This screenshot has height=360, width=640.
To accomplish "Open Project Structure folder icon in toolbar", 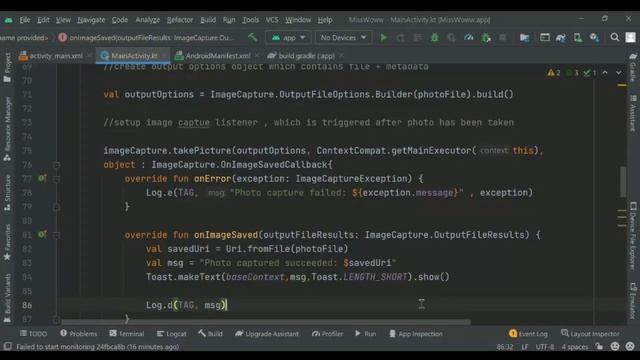I will coord(524,38).
